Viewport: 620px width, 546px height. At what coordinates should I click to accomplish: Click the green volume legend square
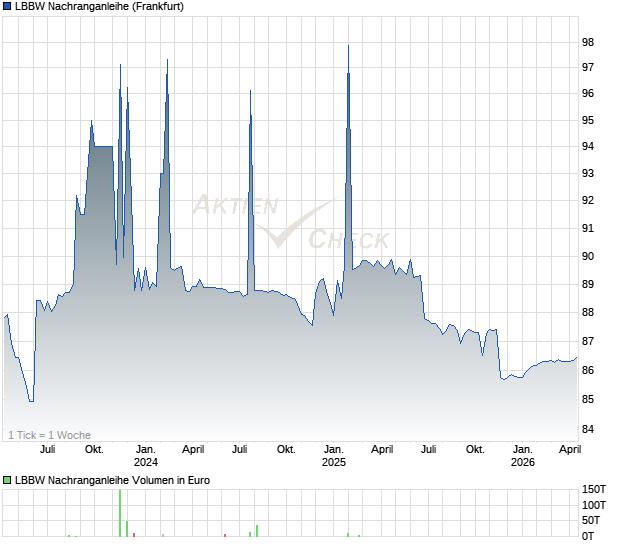7,480
